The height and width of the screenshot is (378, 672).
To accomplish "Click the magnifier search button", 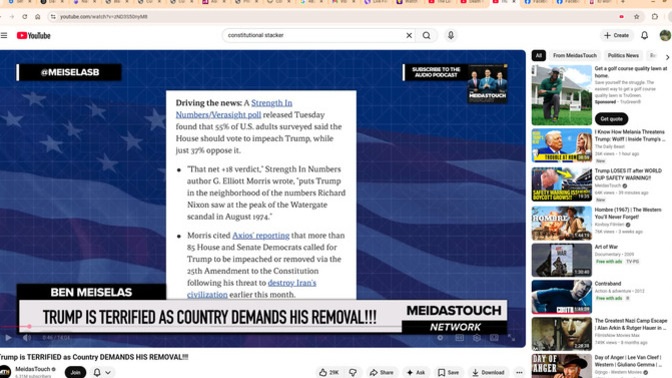I will pyautogui.click(x=426, y=36).
